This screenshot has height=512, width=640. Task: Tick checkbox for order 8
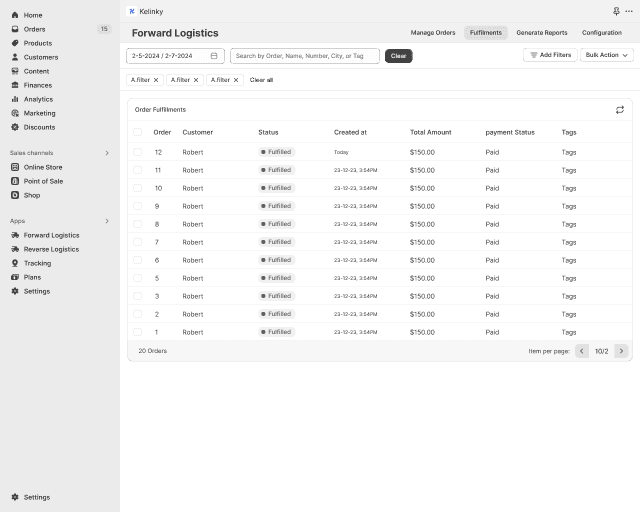click(138, 224)
